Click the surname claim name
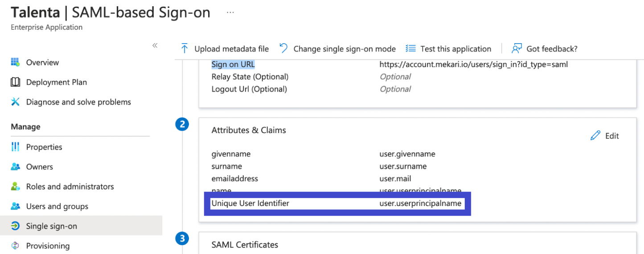This screenshot has width=644, height=254. point(227,166)
